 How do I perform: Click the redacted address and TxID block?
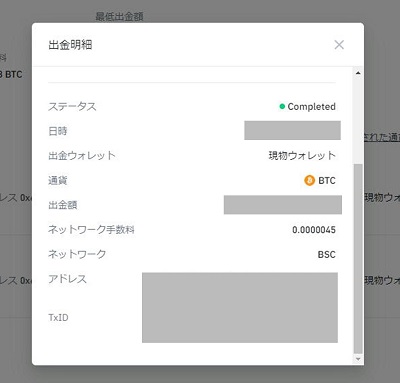[240, 307]
